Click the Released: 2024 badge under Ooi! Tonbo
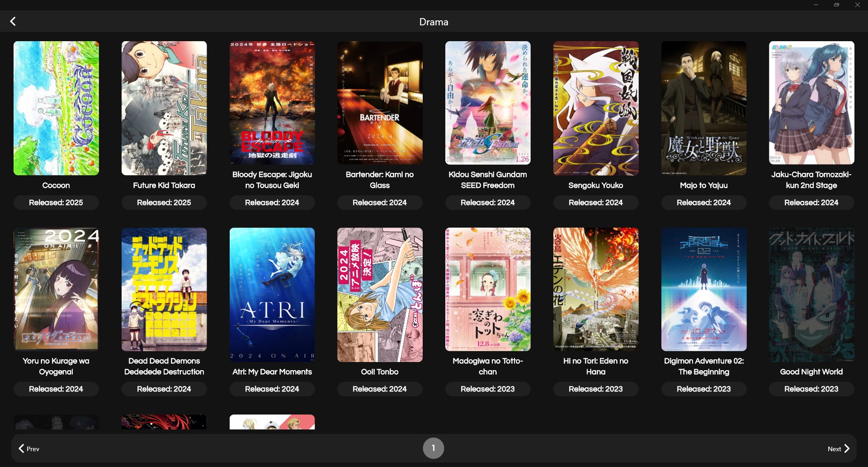The image size is (868, 467). click(380, 389)
